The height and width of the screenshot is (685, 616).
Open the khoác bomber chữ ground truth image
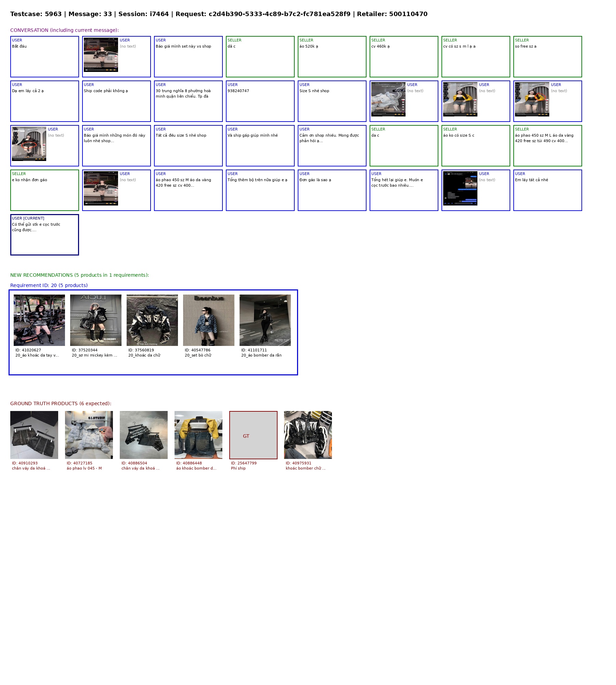(x=308, y=435)
